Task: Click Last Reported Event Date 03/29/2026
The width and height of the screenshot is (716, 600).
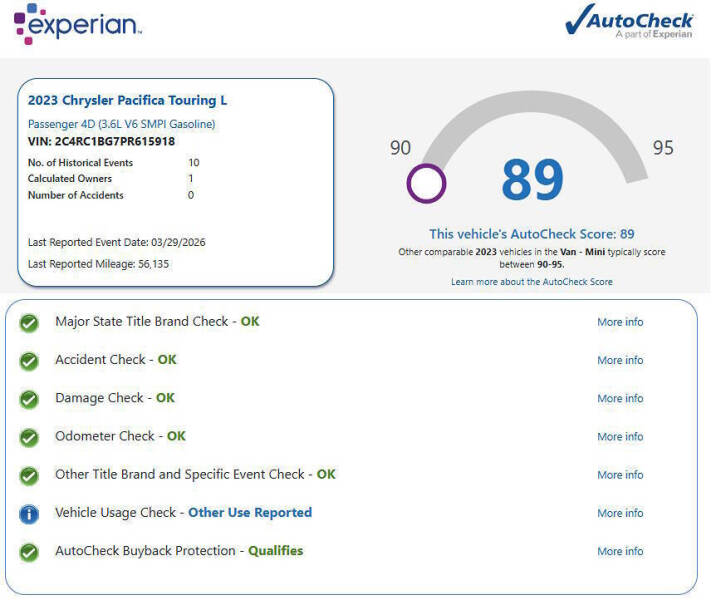Action: point(116,242)
